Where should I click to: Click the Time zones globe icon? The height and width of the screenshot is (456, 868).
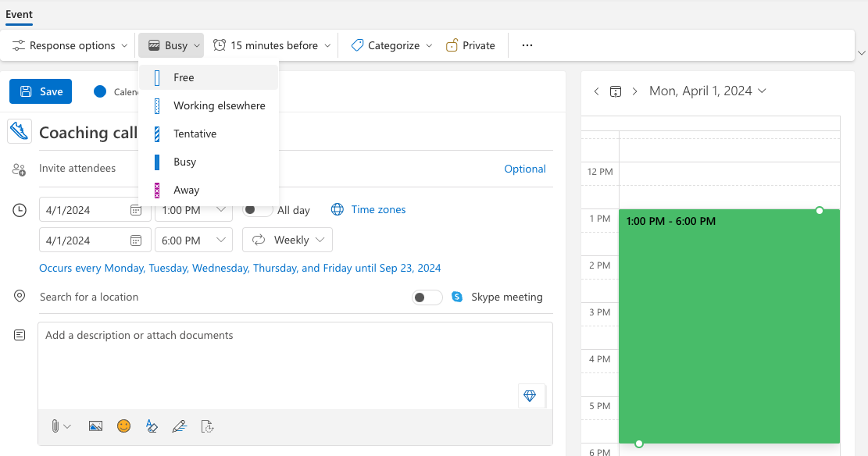(338, 210)
